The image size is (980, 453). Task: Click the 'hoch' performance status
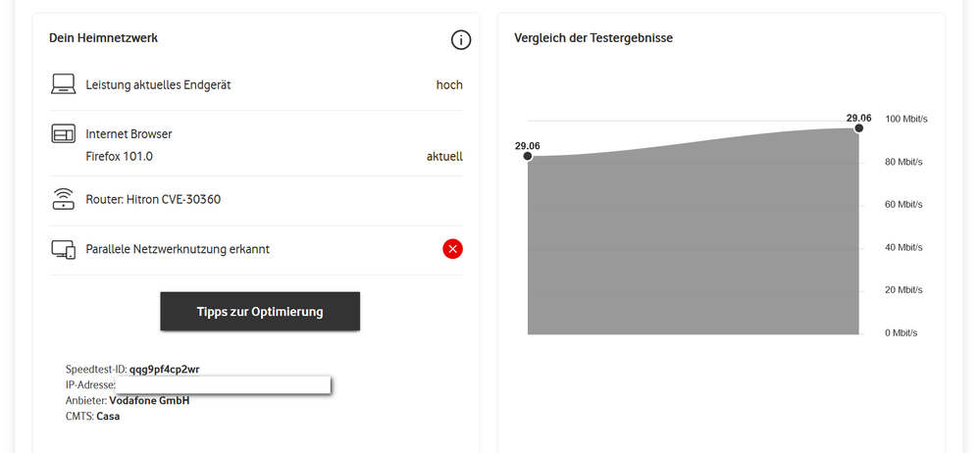click(x=449, y=85)
